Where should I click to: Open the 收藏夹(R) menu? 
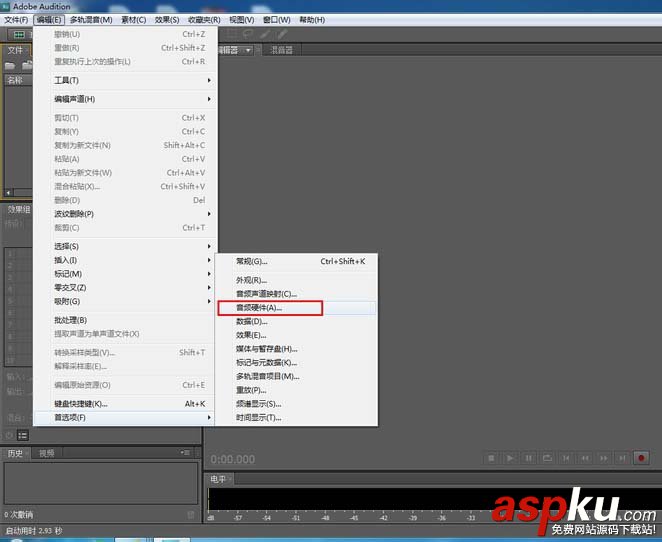(x=204, y=20)
